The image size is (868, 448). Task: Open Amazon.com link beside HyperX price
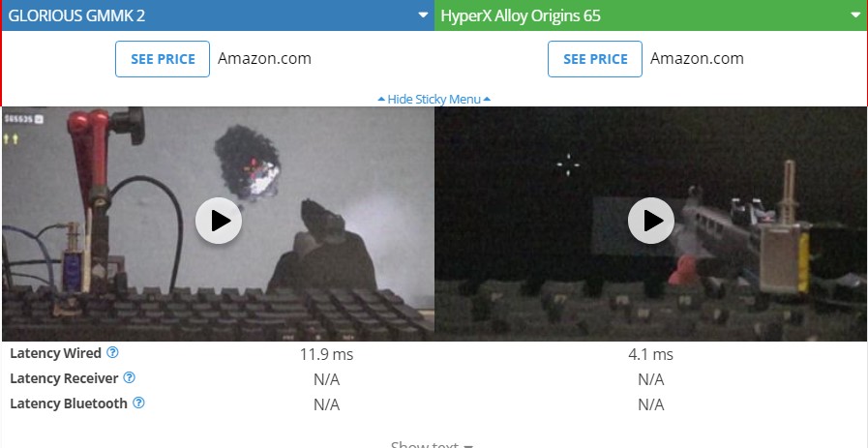(697, 59)
